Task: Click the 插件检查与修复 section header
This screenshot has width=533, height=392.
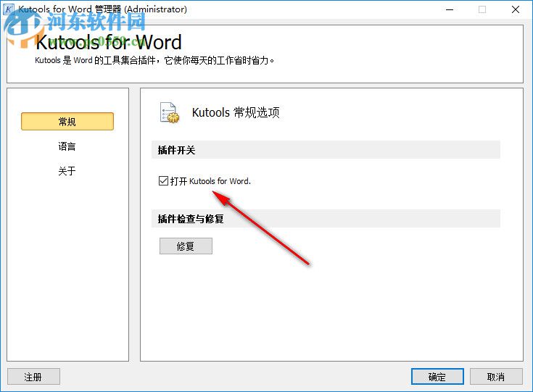Action: tap(326, 219)
